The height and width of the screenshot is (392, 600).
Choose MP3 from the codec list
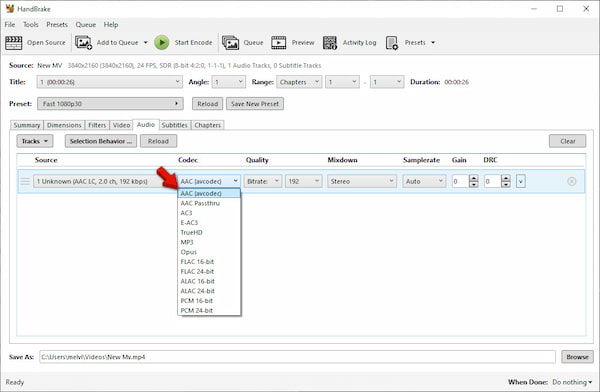pyautogui.click(x=209, y=242)
